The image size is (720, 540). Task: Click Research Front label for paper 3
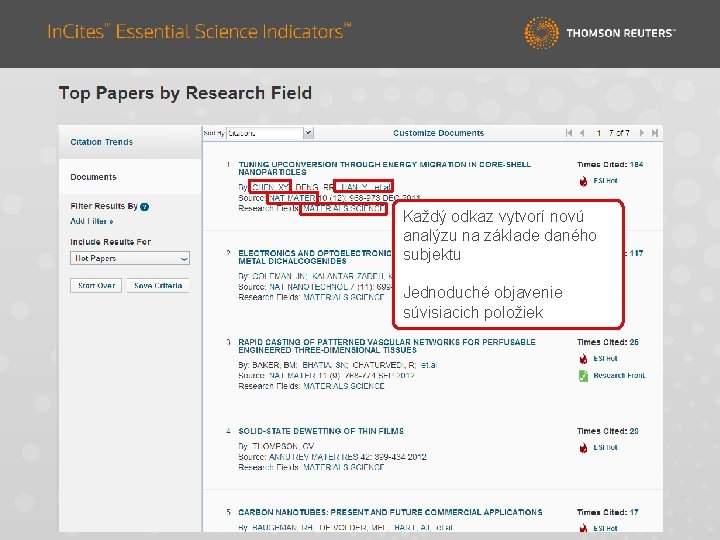click(619, 376)
